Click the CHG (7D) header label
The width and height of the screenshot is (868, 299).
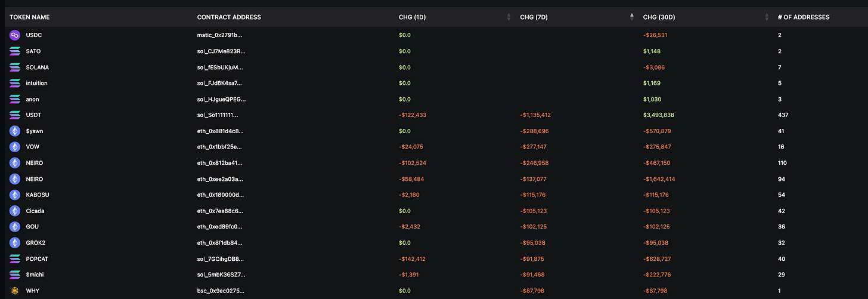click(534, 17)
